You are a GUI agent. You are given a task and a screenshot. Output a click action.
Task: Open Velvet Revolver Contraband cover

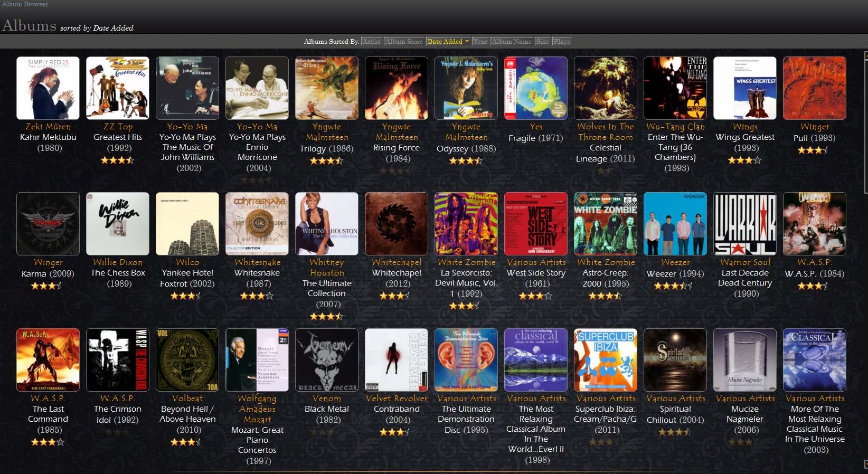pos(397,360)
